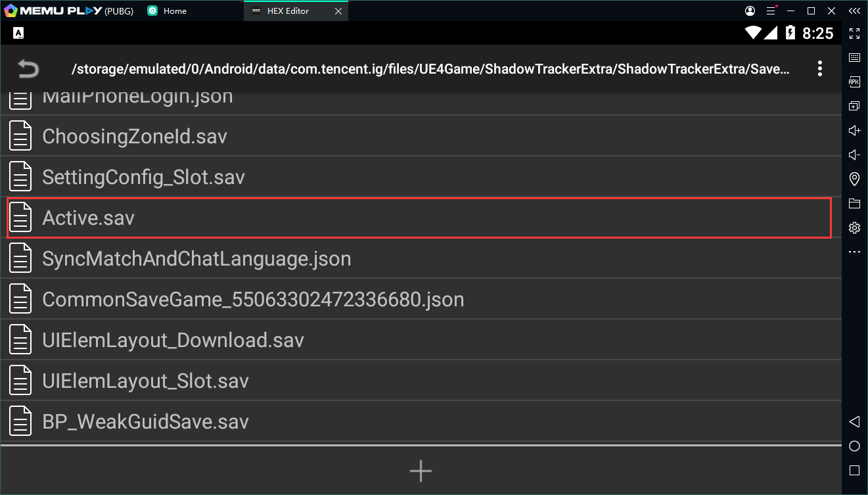Select SettingConfig_Slot.sav file
This screenshot has width=868, height=495.
click(143, 177)
